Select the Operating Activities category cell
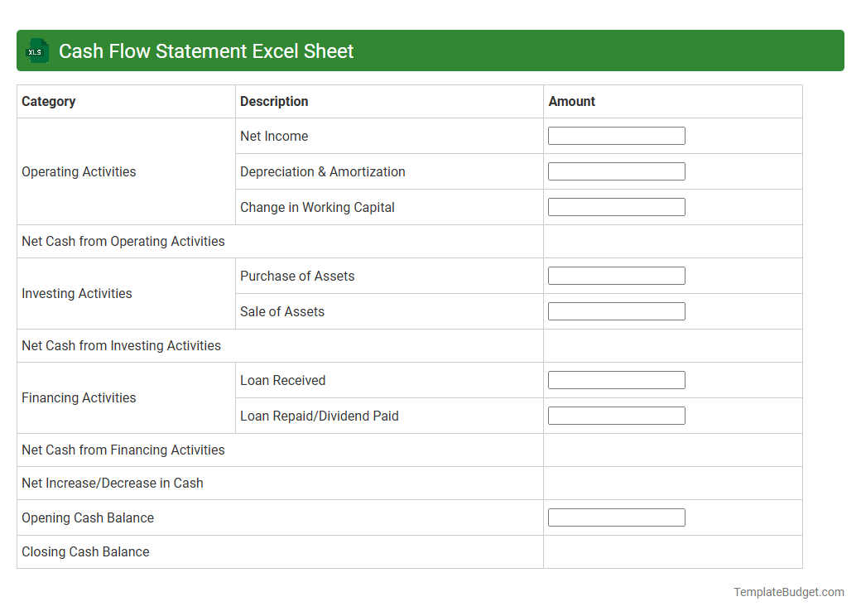Viewport: 861px width, 616px height. pos(79,171)
